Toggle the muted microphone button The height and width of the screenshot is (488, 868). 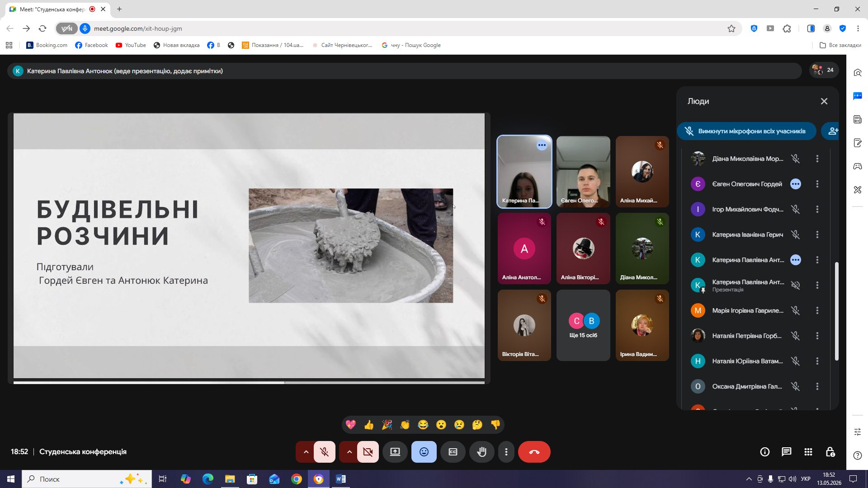[x=324, y=452]
